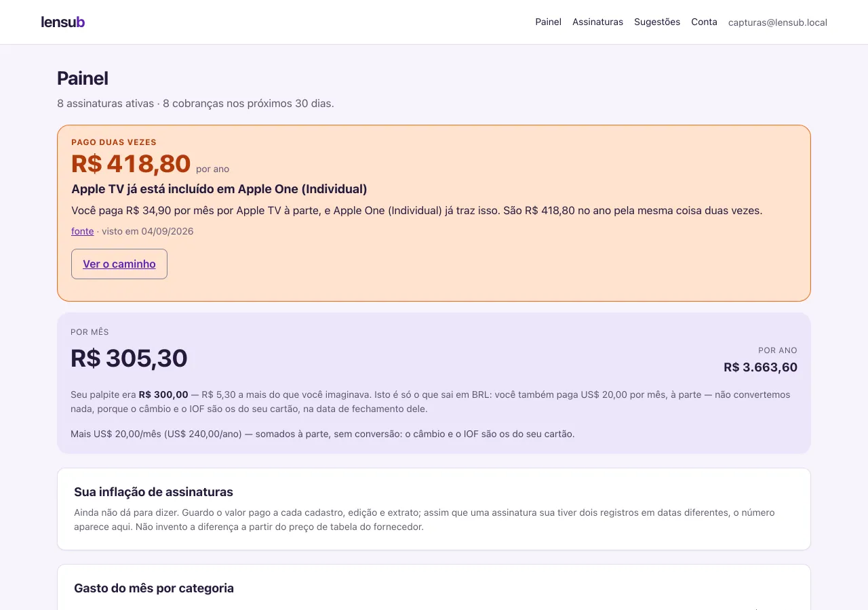Click the 'Apple TV já está incluído' heading
This screenshot has width=868, height=610.
(219, 189)
